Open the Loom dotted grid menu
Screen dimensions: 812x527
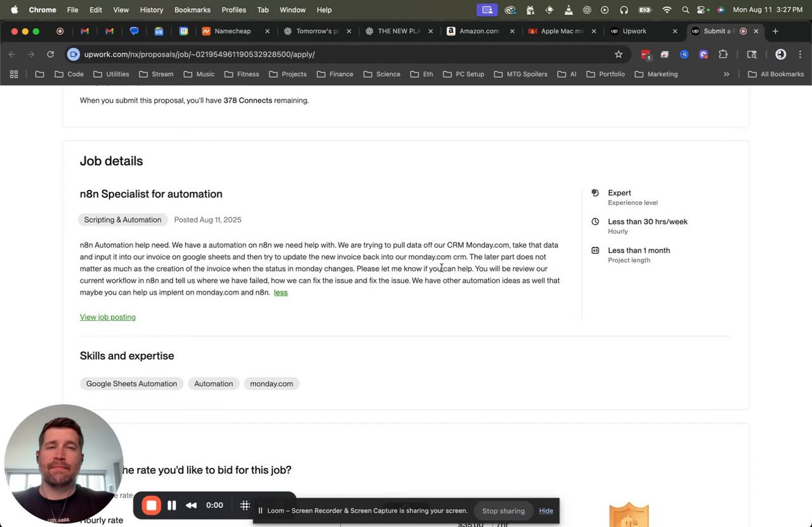245,505
